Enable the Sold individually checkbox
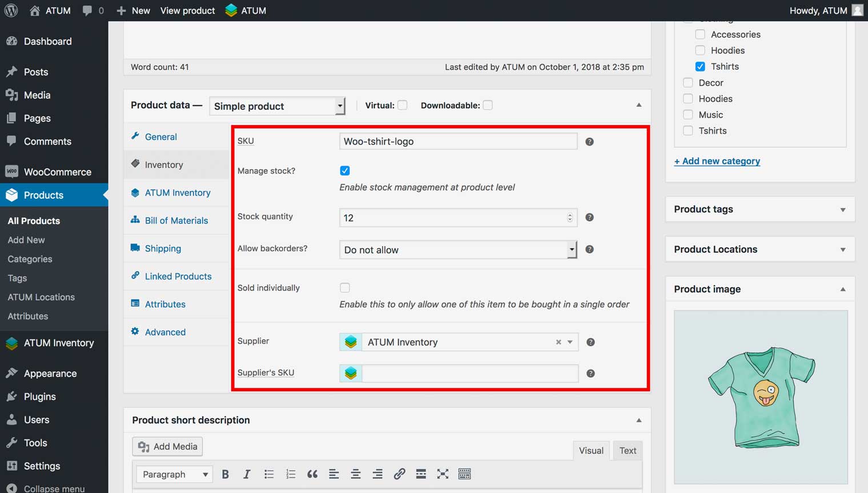Viewport: 868px width, 493px height. (345, 288)
